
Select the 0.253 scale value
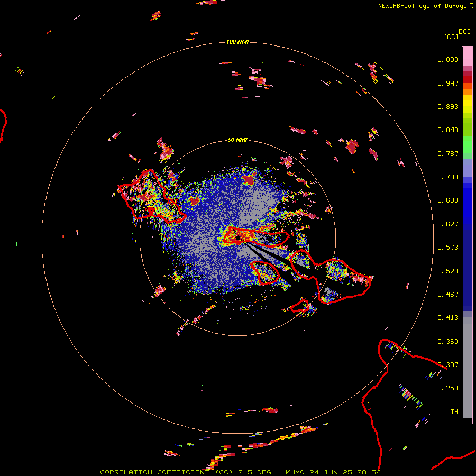click(x=448, y=388)
